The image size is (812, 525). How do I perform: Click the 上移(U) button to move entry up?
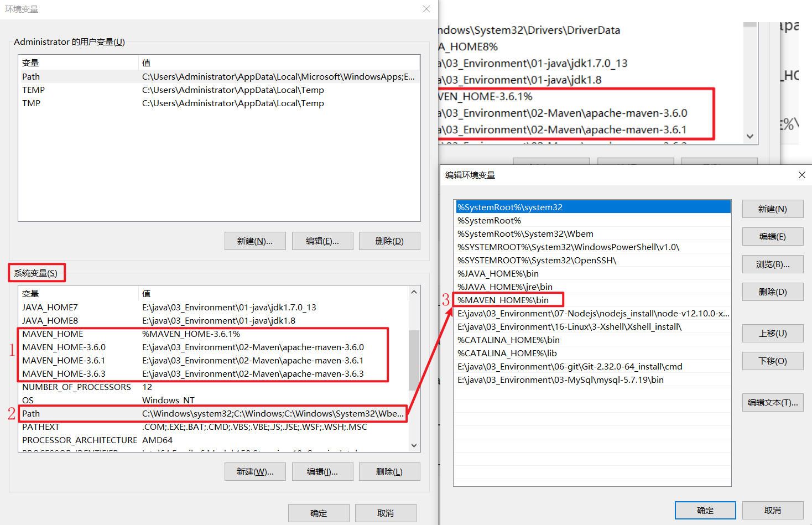point(772,333)
